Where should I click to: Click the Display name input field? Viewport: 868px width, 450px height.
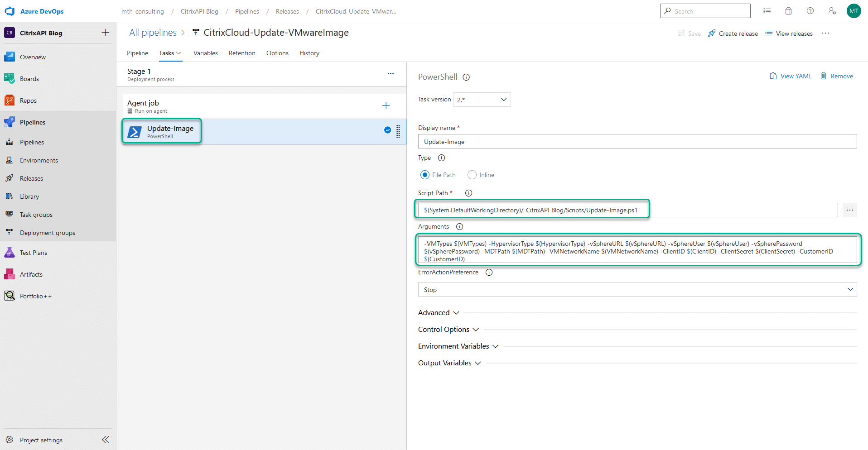pyautogui.click(x=637, y=141)
